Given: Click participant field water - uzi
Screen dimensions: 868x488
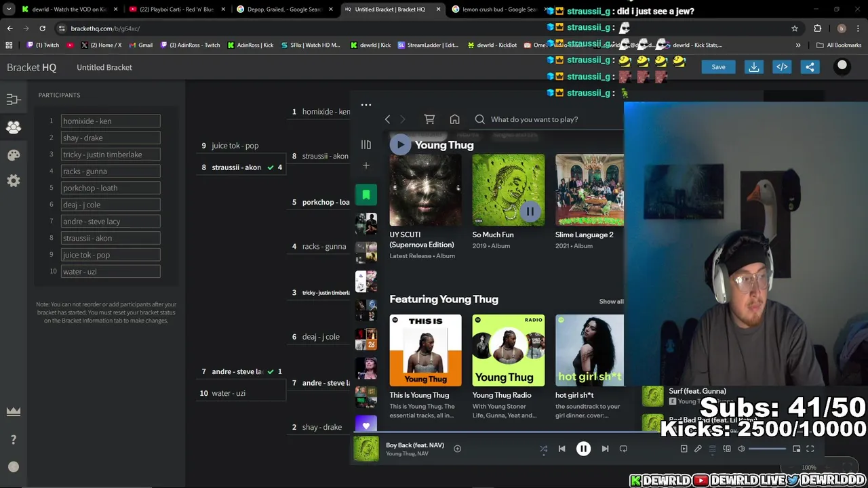Looking at the screenshot, I should click(111, 271).
